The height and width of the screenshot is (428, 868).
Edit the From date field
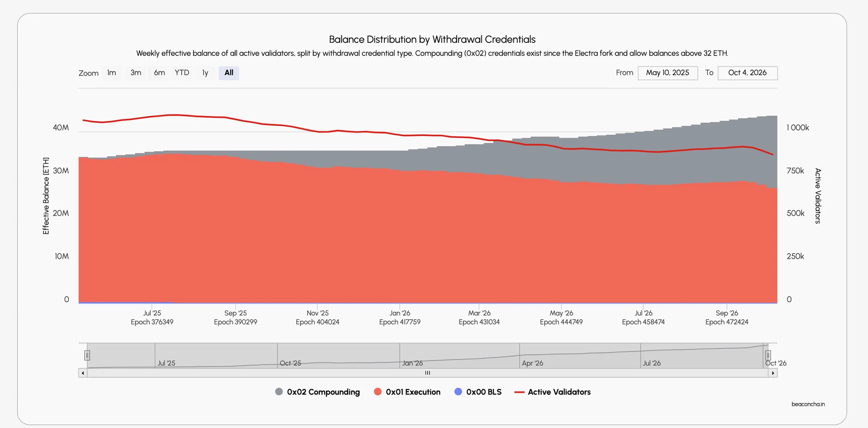point(668,73)
